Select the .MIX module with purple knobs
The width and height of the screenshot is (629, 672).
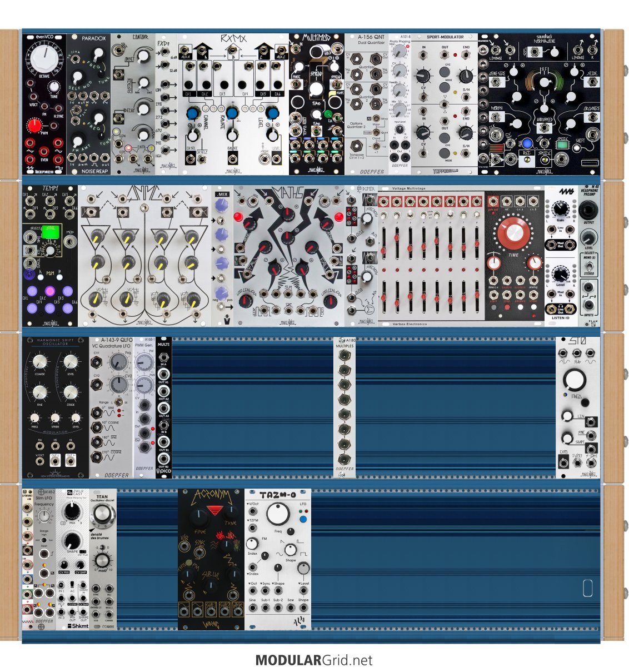[222, 256]
